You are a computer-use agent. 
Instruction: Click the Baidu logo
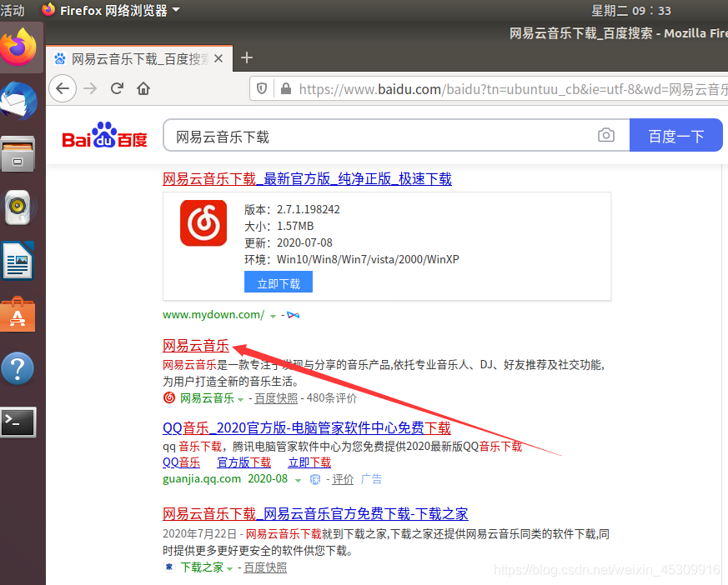pyautogui.click(x=104, y=135)
